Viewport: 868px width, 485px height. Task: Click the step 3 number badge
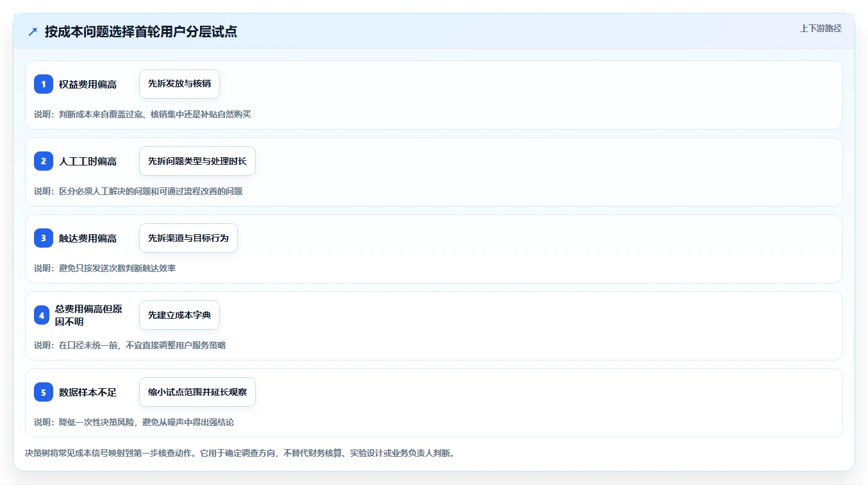[x=44, y=238]
